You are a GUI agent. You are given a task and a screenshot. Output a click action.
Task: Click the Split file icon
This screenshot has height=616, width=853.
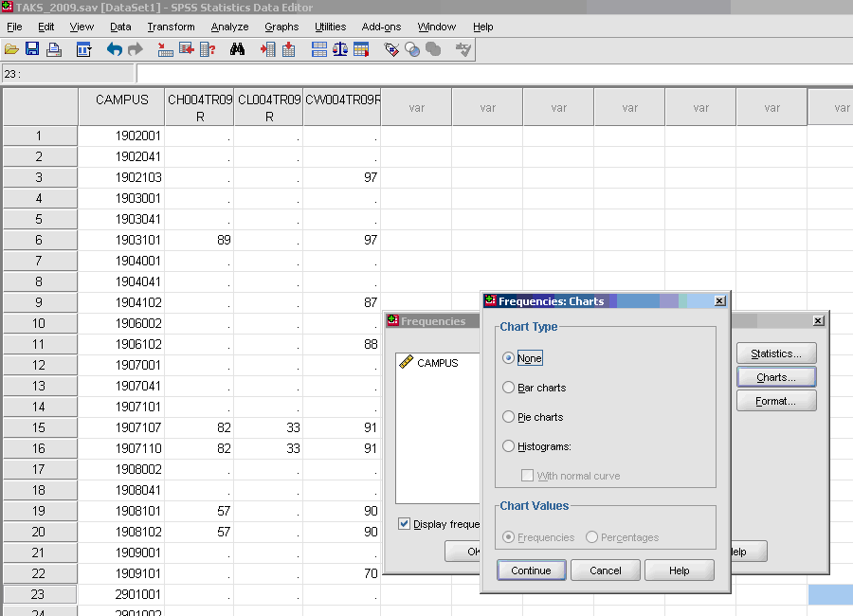pos(319,49)
